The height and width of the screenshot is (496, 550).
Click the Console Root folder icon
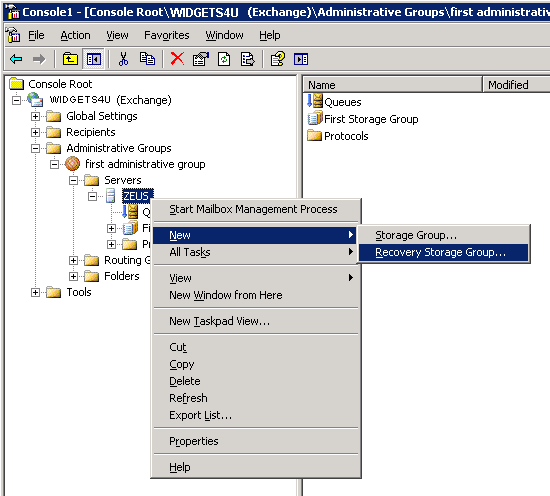16,83
